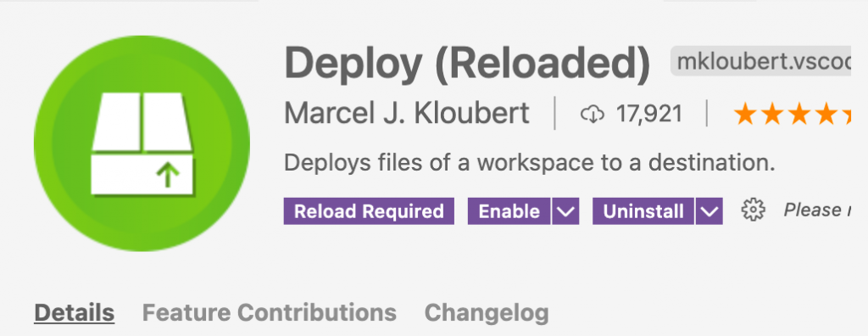Click the 17,921 install count
868x336 pixels.
pos(648,115)
